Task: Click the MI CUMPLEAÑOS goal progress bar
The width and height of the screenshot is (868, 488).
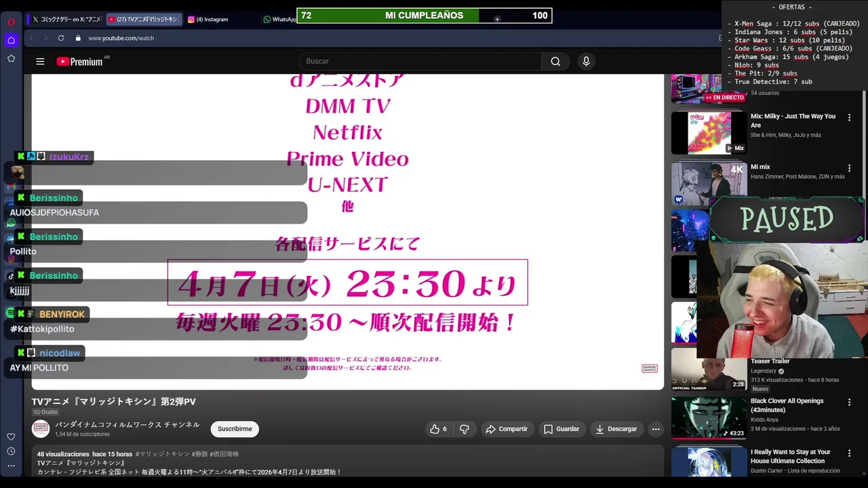Action: (425, 16)
